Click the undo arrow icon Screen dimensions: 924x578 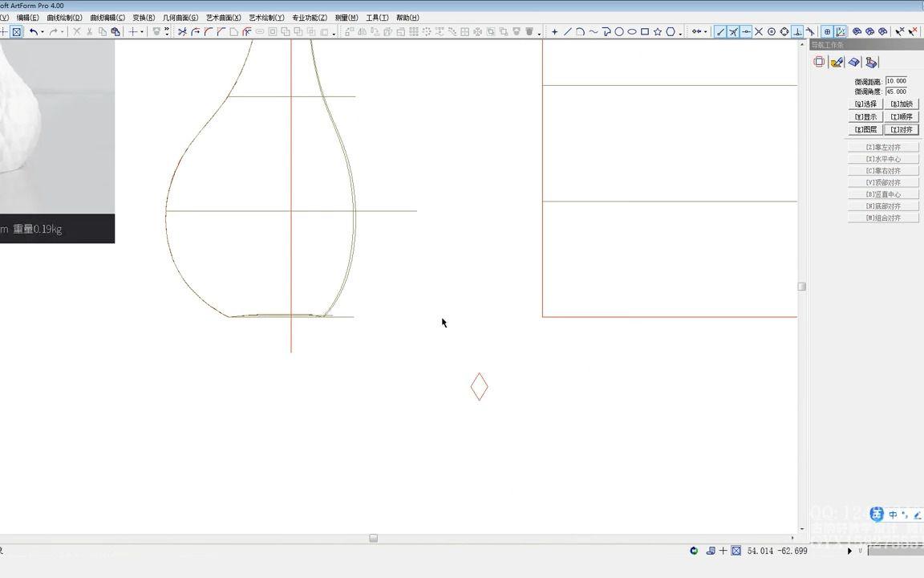click(x=33, y=32)
